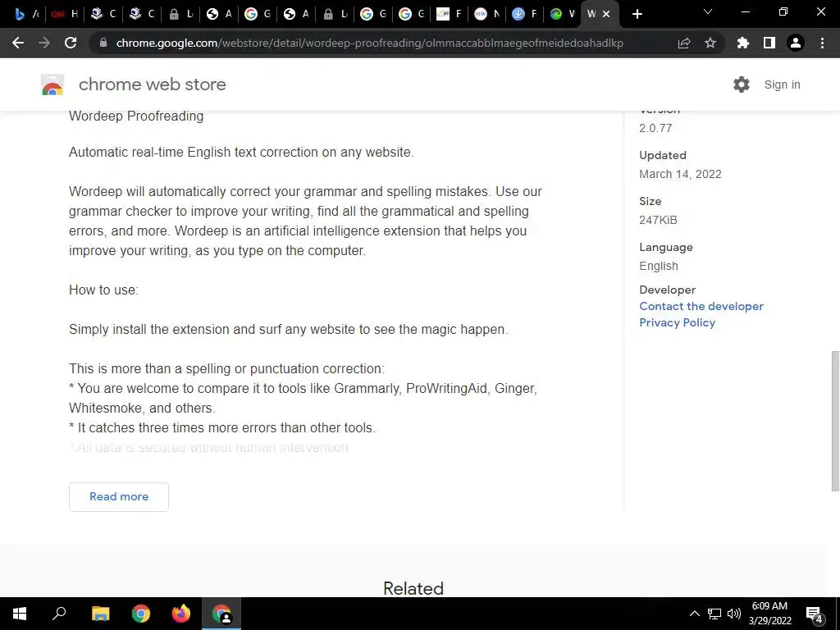Open the volume speaker tray icon
840x630 pixels.
click(x=734, y=614)
